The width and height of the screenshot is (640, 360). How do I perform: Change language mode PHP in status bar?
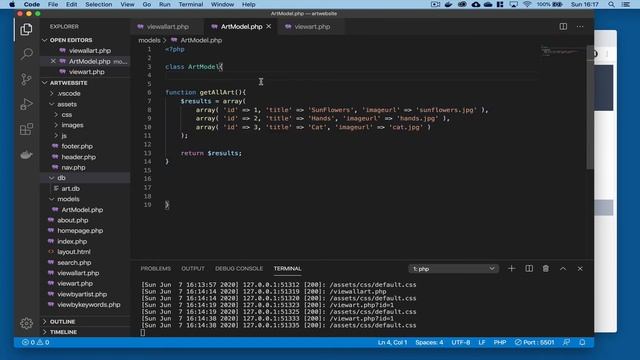[x=500, y=342]
